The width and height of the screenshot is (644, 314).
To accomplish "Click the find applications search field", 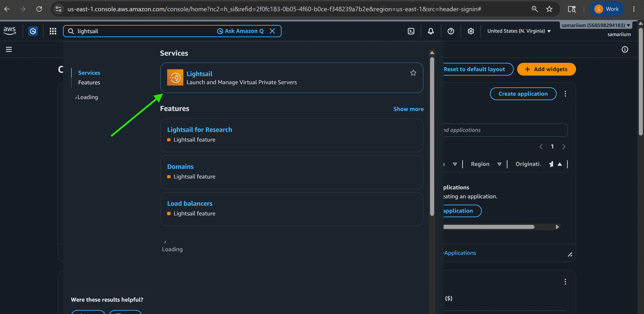I will click(505, 130).
